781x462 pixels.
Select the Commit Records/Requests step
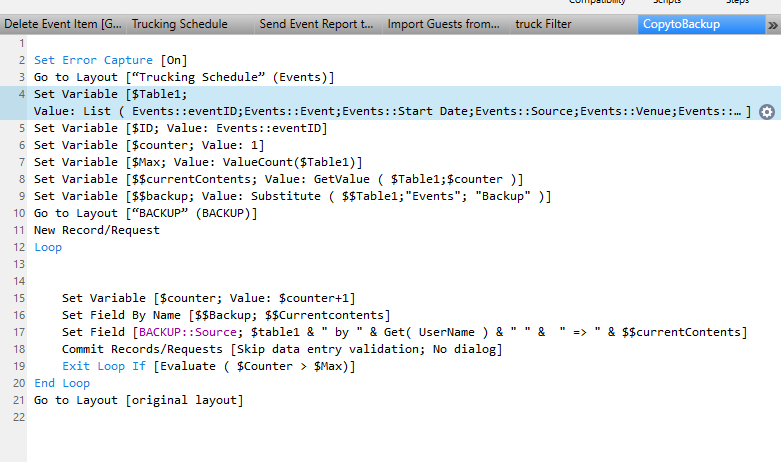click(282, 349)
